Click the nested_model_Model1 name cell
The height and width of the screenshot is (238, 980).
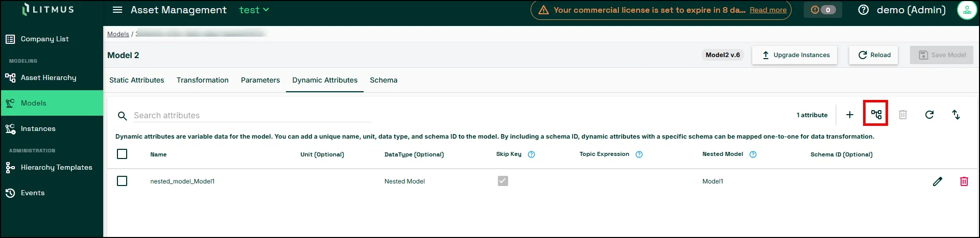[182, 181]
